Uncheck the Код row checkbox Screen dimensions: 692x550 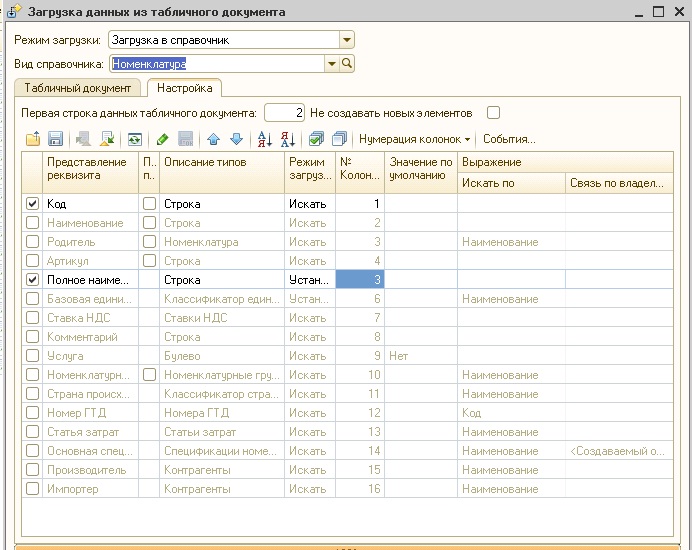[x=32, y=203]
